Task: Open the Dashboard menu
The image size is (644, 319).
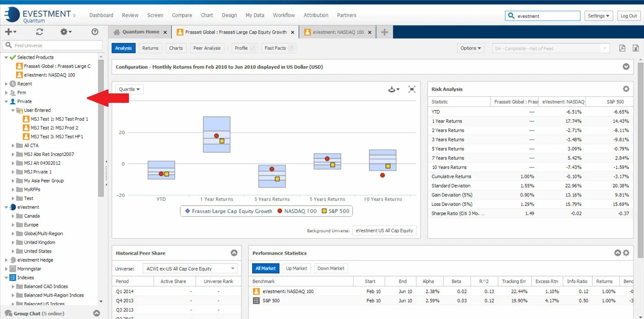Action: coord(101,15)
